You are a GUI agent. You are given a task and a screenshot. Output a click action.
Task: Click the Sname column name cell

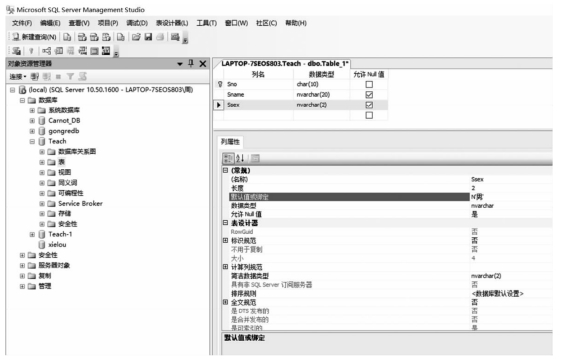point(258,95)
